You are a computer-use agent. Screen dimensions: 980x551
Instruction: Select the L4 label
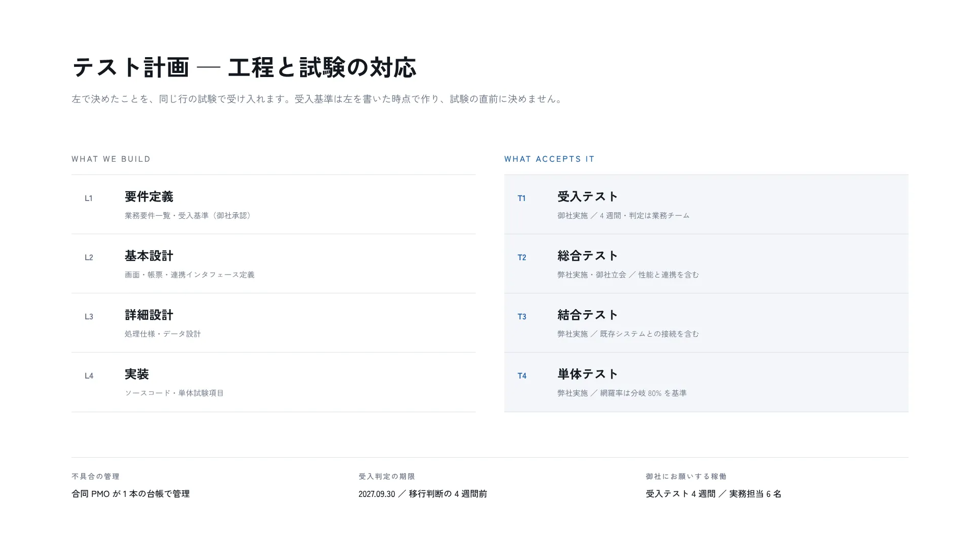tap(89, 376)
